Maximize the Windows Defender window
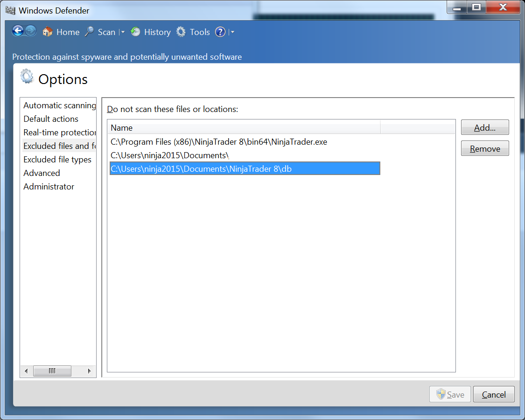The image size is (525, 420). pyautogui.click(x=476, y=7)
